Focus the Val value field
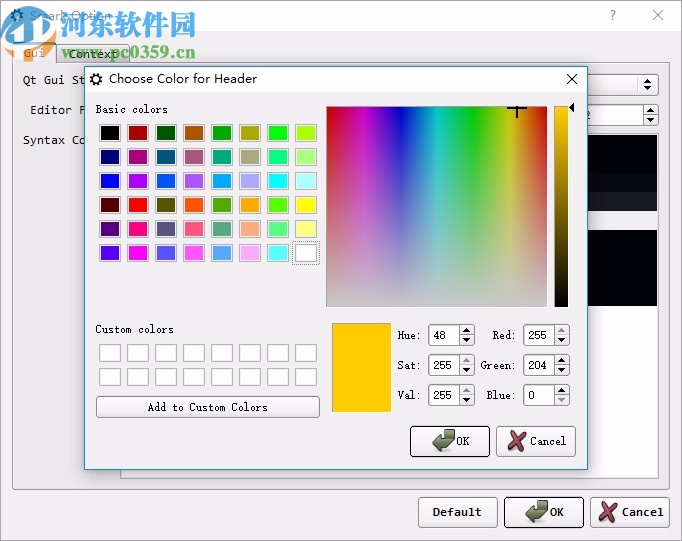The image size is (682, 541). (444, 395)
